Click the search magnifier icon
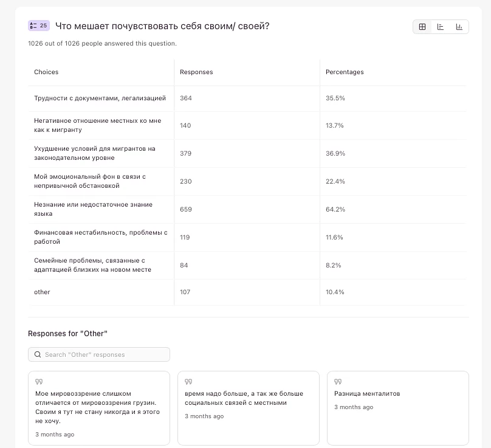Image resolution: width=491 pixels, height=448 pixels. [x=38, y=354]
